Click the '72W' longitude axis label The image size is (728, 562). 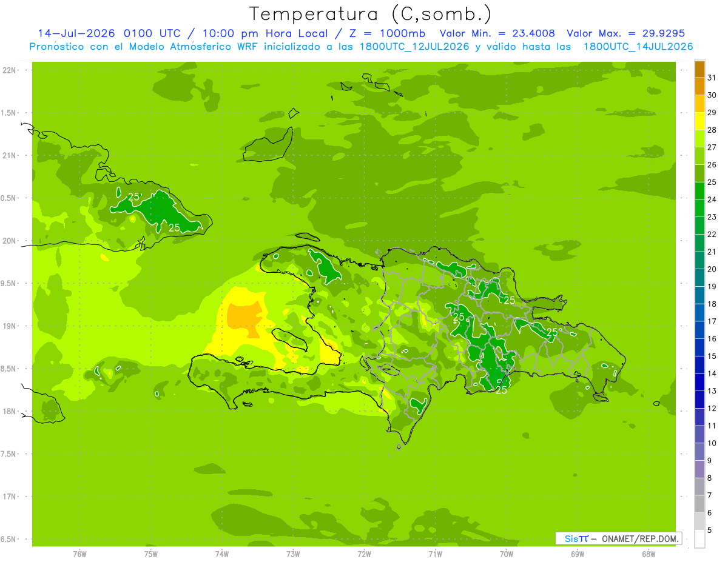364,554
